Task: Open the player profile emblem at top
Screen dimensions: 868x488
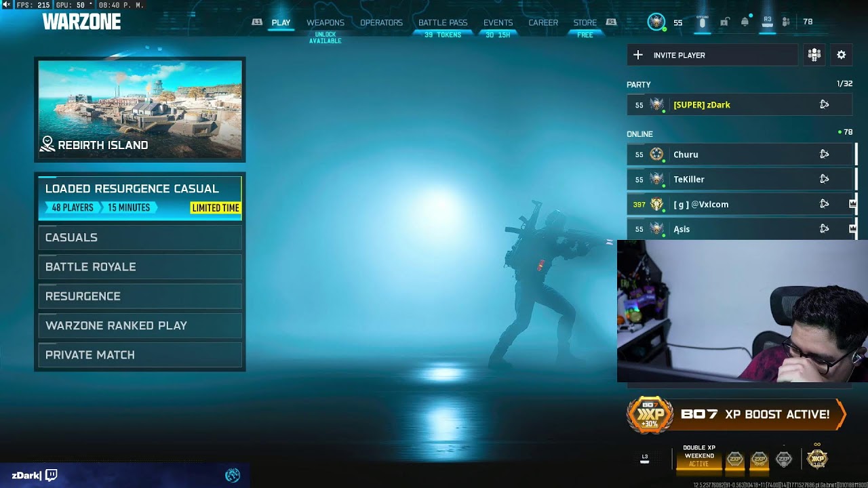Action: point(656,22)
